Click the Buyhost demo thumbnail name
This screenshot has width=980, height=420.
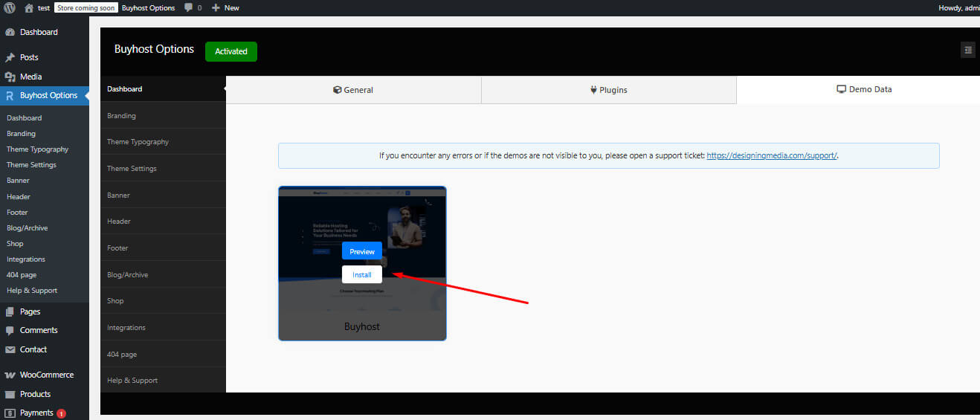tap(362, 326)
